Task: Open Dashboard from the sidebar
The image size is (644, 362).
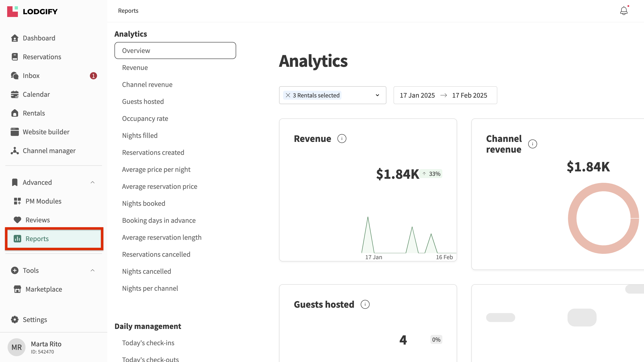Action: pyautogui.click(x=39, y=38)
